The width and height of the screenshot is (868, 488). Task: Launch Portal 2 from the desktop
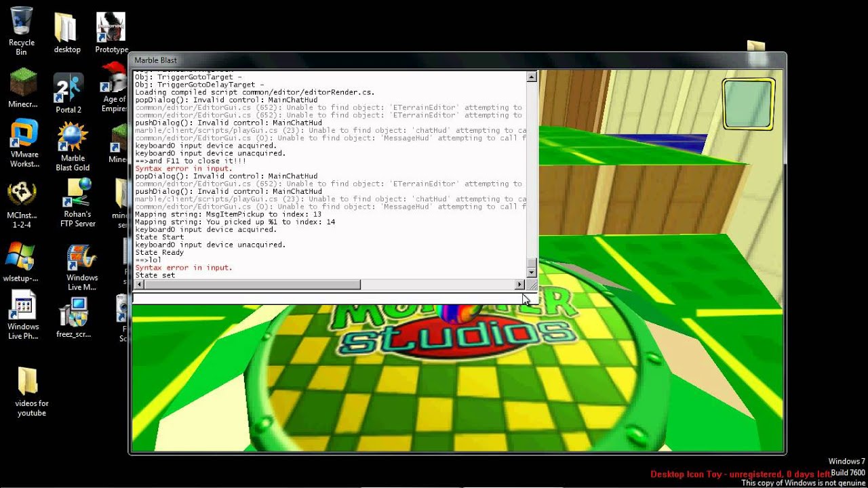coord(68,93)
